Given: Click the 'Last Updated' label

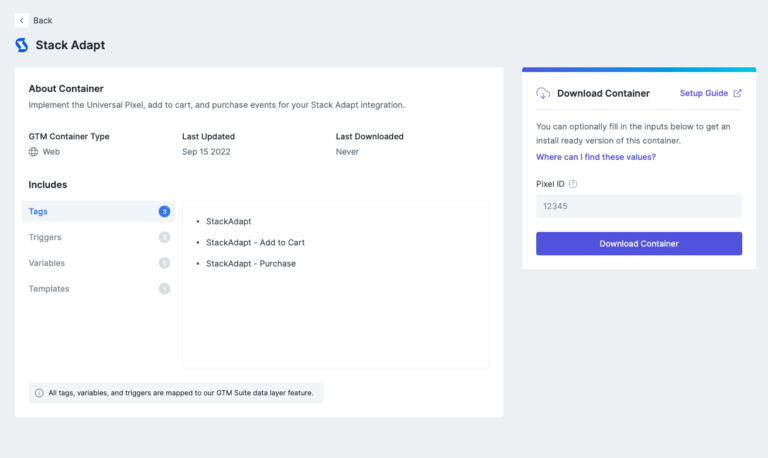Looking at the screenshot, I should click(x=209, y=137).
